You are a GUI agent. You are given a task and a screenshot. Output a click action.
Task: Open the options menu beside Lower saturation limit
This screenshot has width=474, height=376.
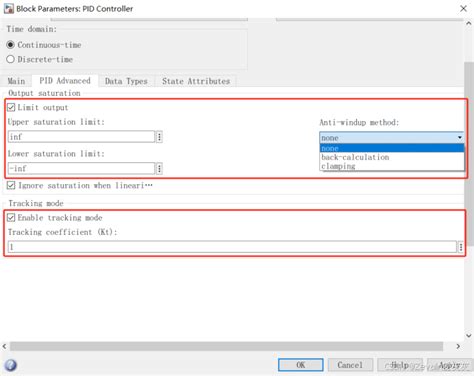[x=159, y=169]
